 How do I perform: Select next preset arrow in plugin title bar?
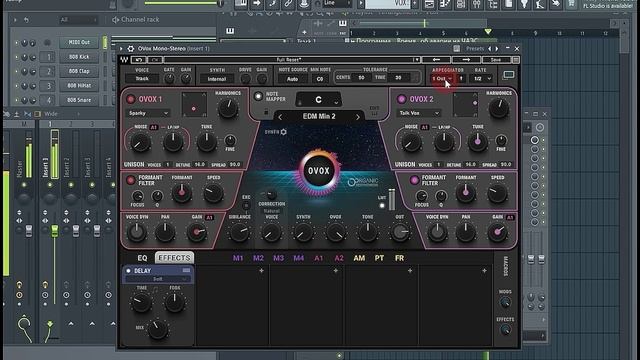point(497,49)
